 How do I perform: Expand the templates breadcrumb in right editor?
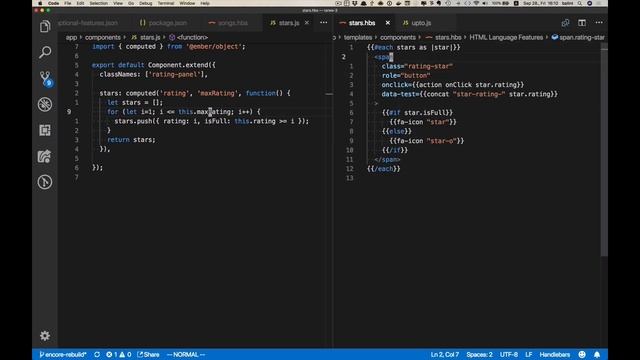(358, 37)
